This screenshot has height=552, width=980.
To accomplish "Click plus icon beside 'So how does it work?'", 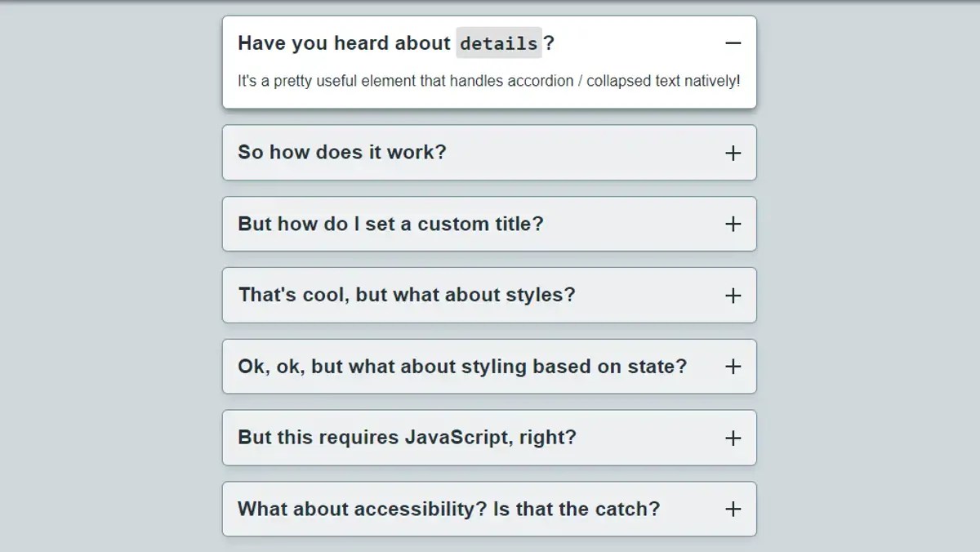I will coord(733,153).
